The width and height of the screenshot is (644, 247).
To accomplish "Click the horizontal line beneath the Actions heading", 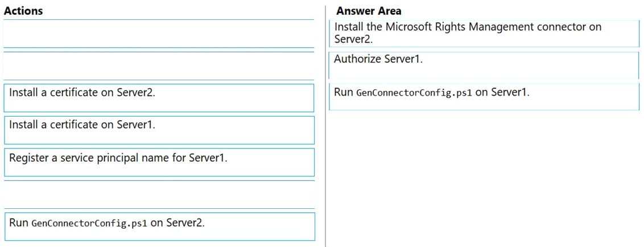I will [x=159, y=19].
